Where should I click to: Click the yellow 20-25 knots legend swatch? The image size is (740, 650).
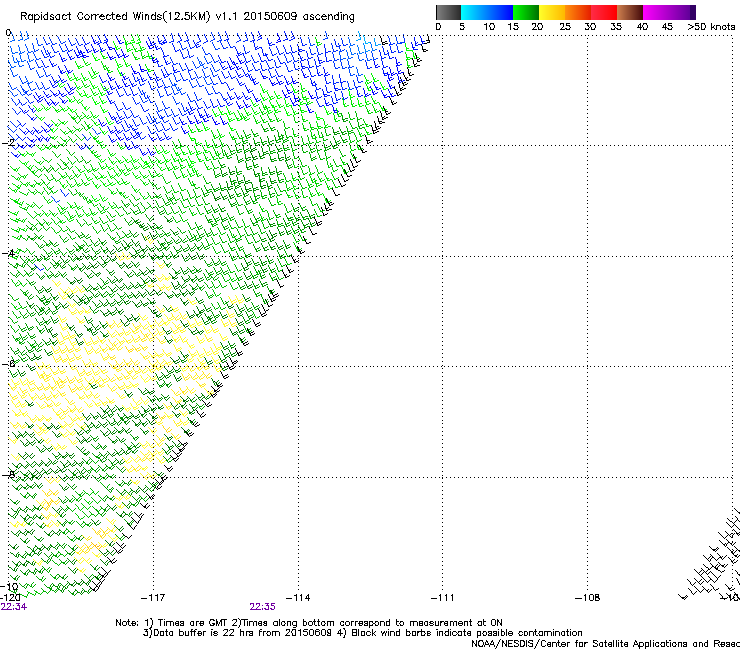click(552, 12)
